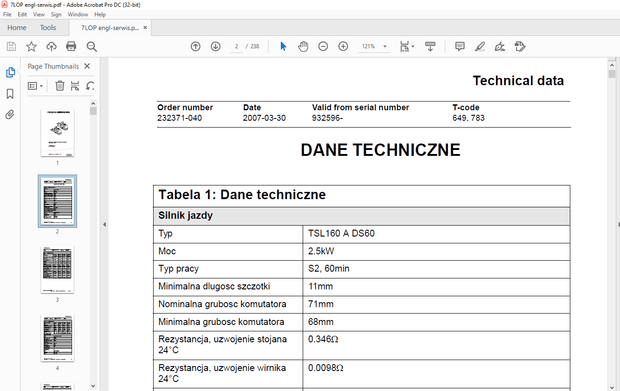Click the extract pages icon in thumbnails
The height and width of the screenshot is (391, 620).
75,85
